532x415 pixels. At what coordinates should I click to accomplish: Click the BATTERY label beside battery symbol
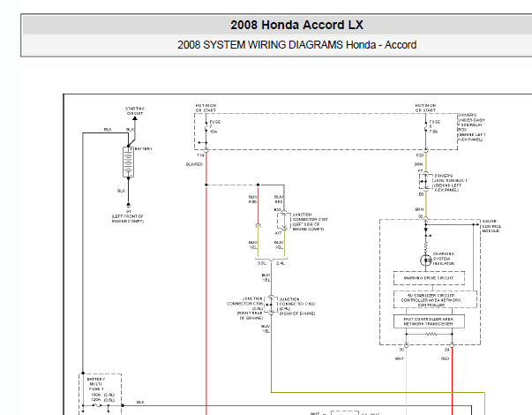pyautogui.click(x=144, y=148)
